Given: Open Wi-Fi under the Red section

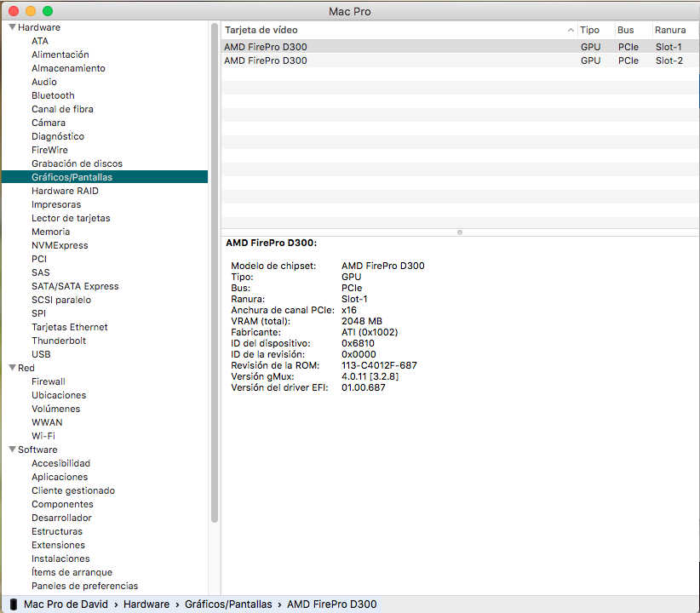Looking at the screenshot, I should point(43,436).
